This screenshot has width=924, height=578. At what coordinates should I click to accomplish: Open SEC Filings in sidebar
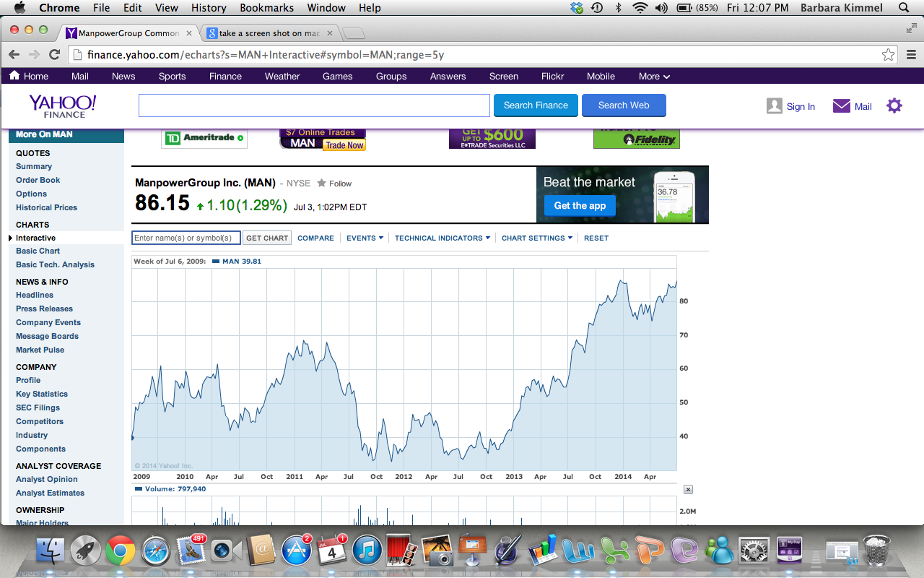38,407
